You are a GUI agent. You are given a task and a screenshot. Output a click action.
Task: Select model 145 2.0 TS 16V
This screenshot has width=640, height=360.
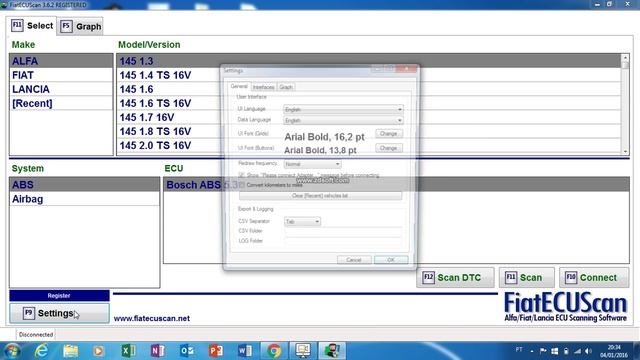369,146
